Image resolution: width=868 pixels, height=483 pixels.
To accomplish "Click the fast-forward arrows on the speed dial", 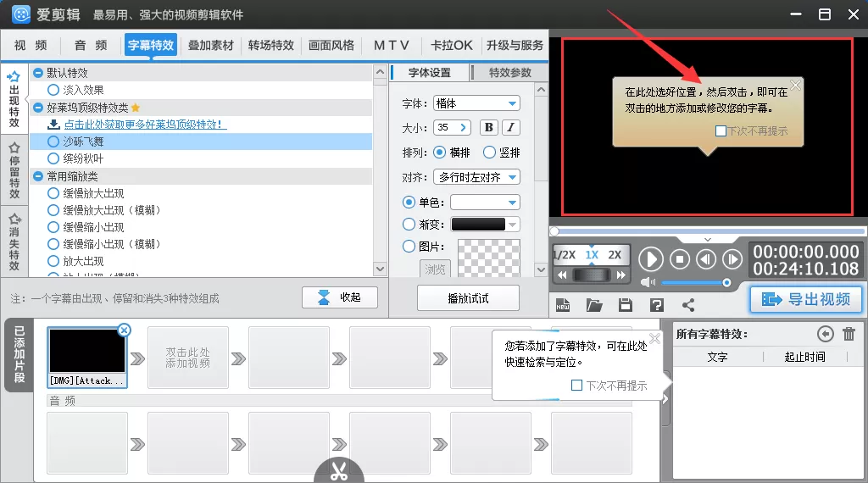I will click(x=621, y=275).
